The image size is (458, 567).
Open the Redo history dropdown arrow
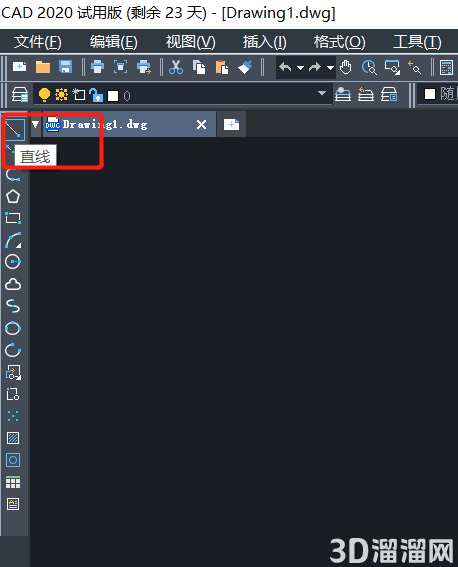330,68
